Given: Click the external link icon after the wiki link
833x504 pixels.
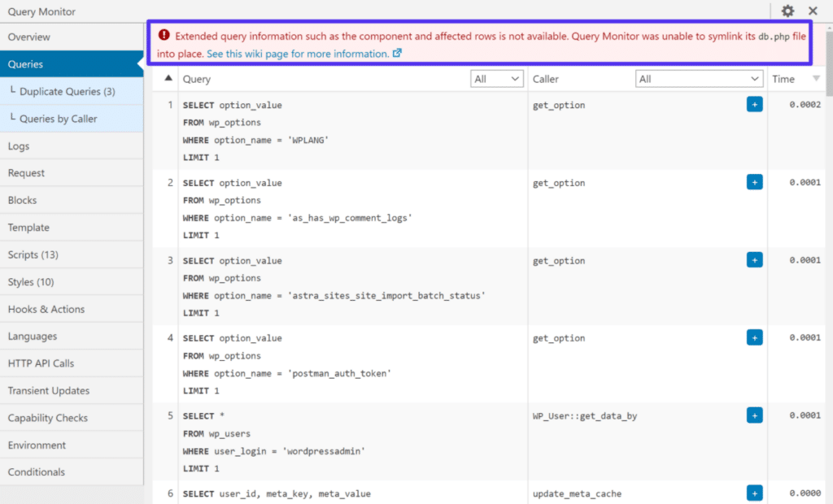Looking at the screenshot, I should pyautogui.click(x=396, y=54).
